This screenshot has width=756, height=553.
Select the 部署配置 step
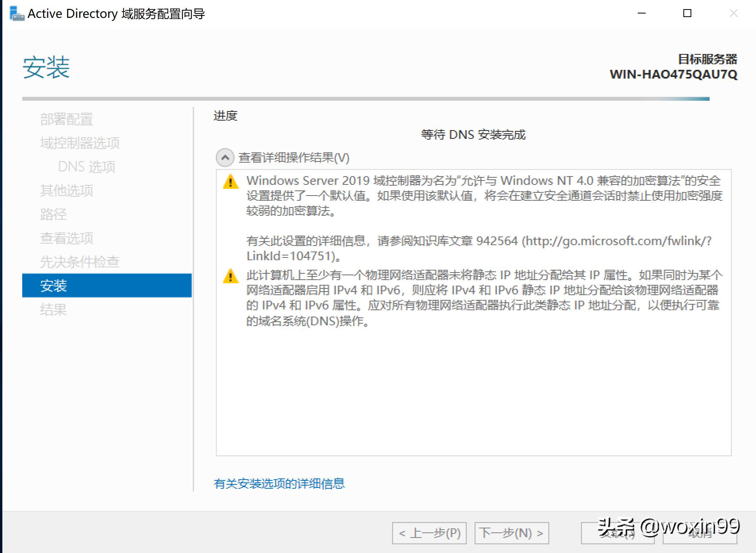point(67,119)
